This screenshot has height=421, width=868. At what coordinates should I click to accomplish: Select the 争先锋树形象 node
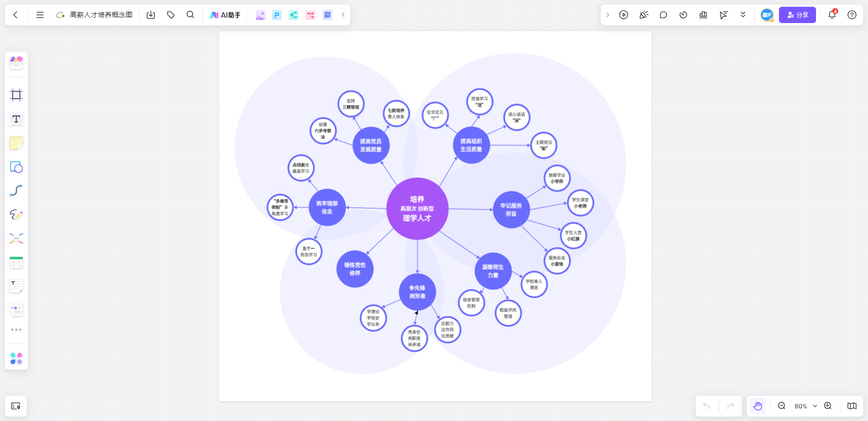[417, 292]
